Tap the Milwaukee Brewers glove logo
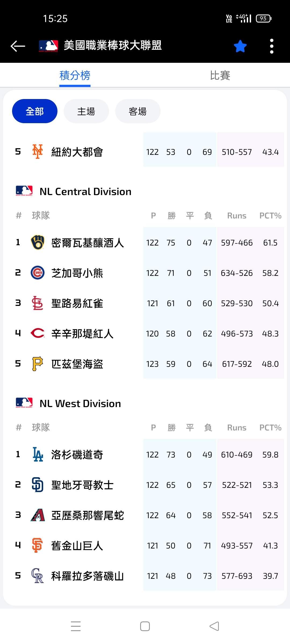 click(x=38, y=242)
